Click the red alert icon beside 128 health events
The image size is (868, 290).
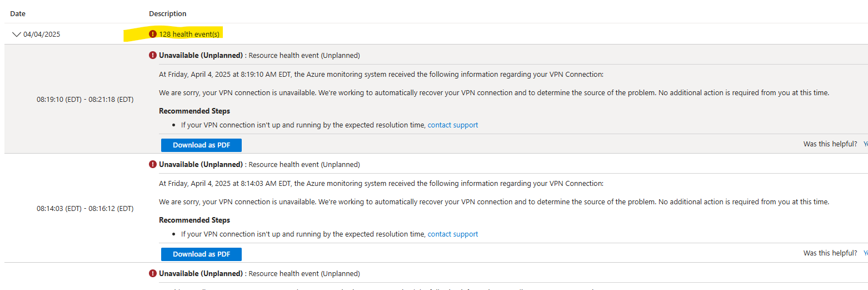[x=153, y=35]
